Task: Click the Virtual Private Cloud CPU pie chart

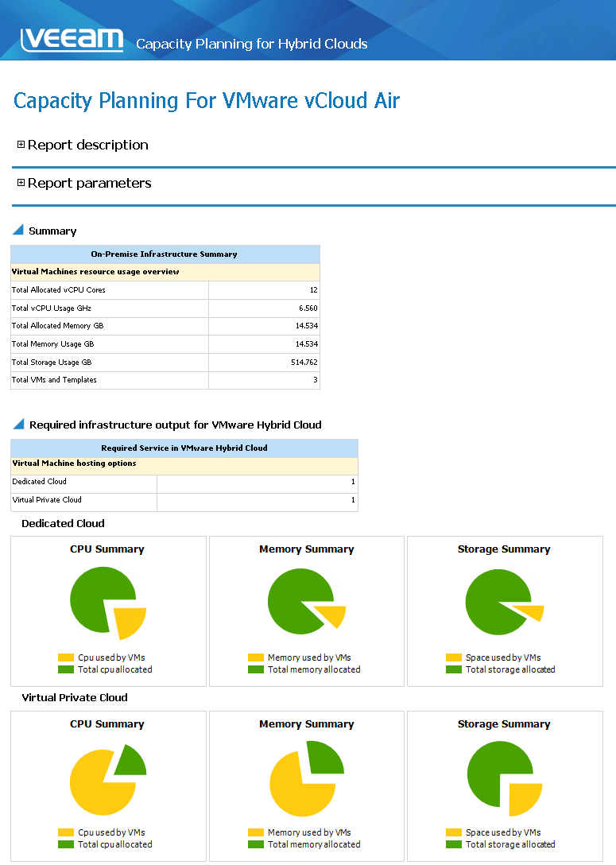Action: (107, 779)
